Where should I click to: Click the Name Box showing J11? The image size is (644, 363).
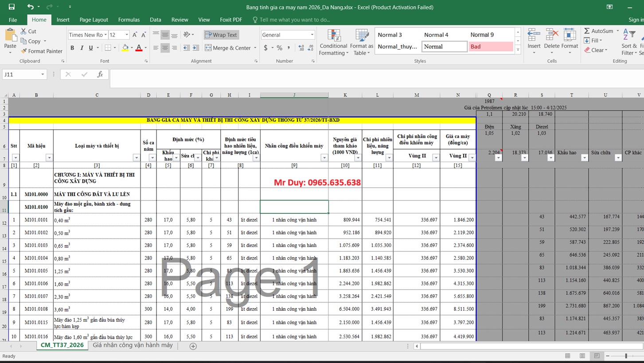tap(24, 74)
